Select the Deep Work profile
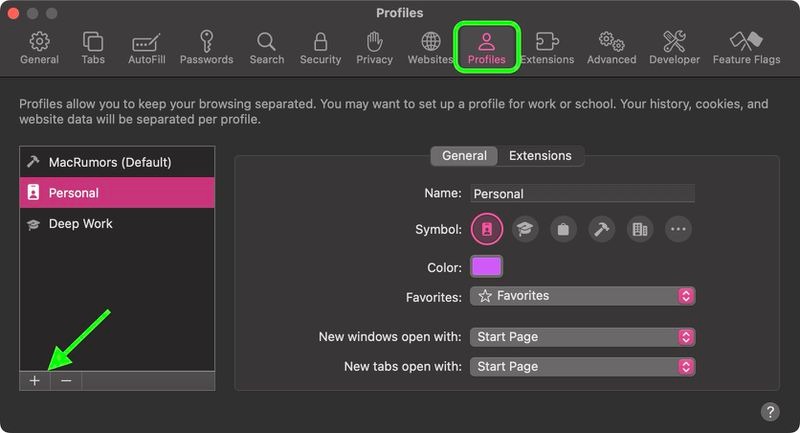Screen dimensions: 800x433 117,223
